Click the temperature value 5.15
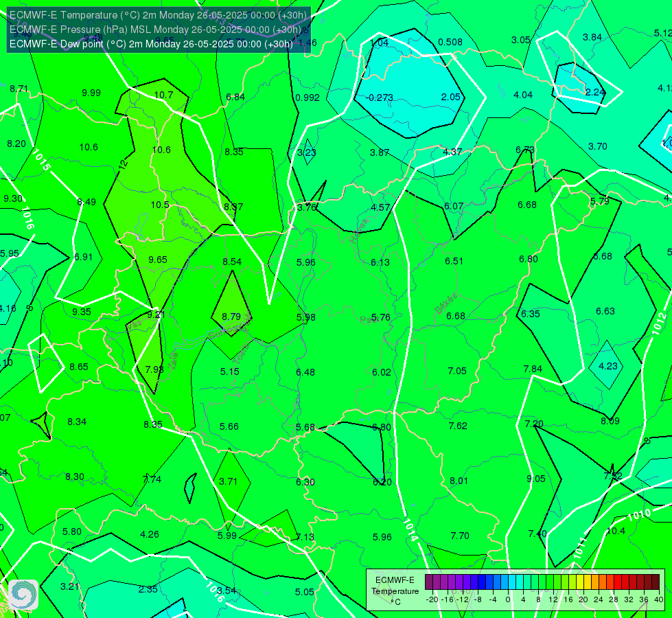Viewport: 672px width, 618px height. click(x=230, y=371)
